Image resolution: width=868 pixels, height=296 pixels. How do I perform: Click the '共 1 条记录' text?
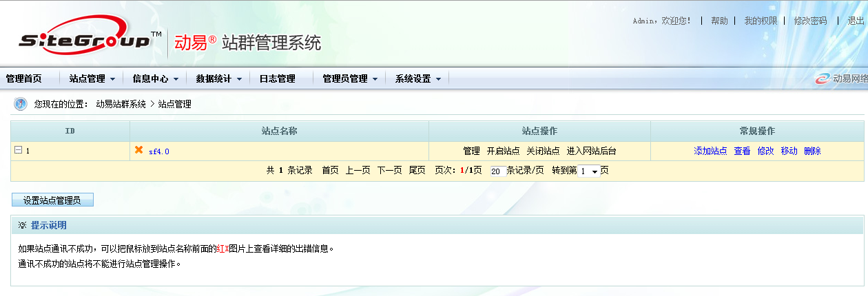click(x=289, y=170)
